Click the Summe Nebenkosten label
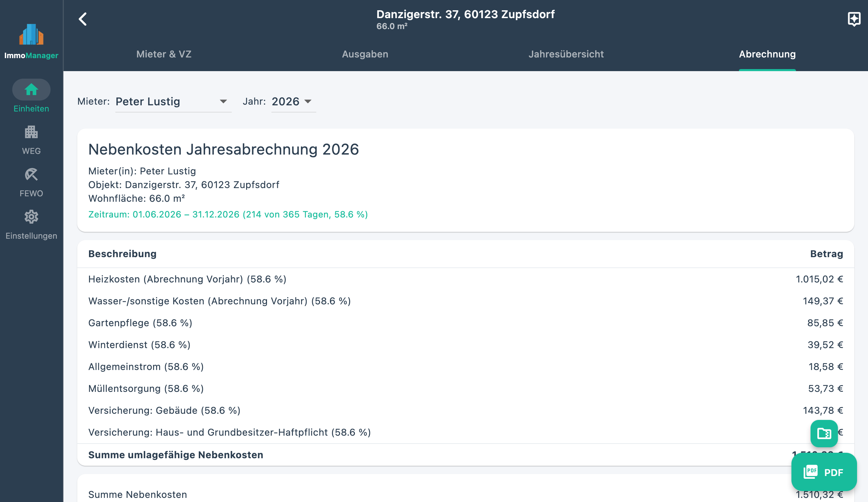 [138, 494]
